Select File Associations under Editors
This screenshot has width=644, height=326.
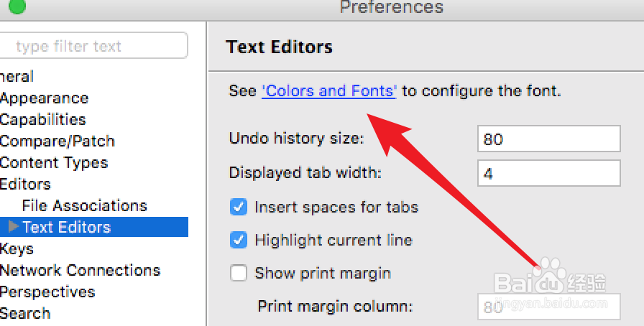[84, 205]
